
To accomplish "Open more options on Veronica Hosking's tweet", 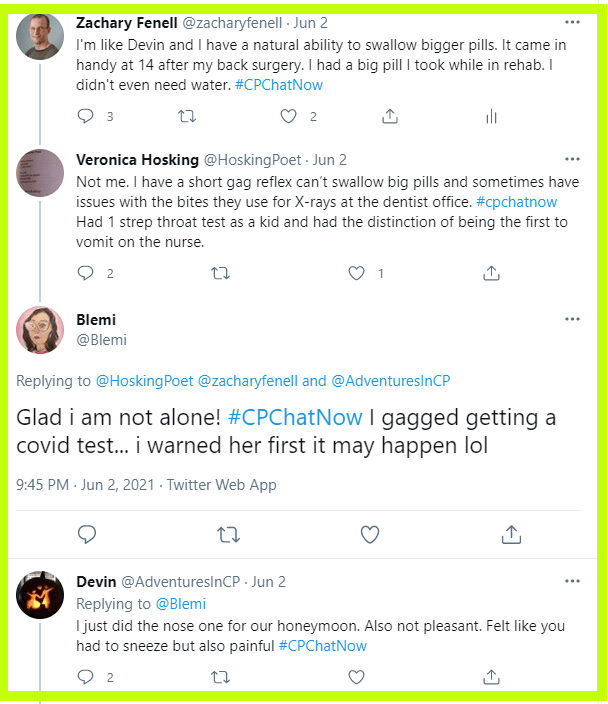I will pos(572,159).
